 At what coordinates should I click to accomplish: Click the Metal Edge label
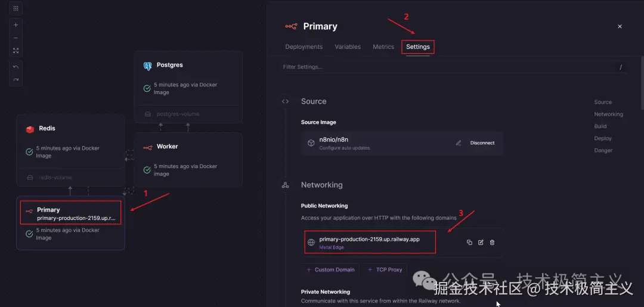(x=332, y=247)
